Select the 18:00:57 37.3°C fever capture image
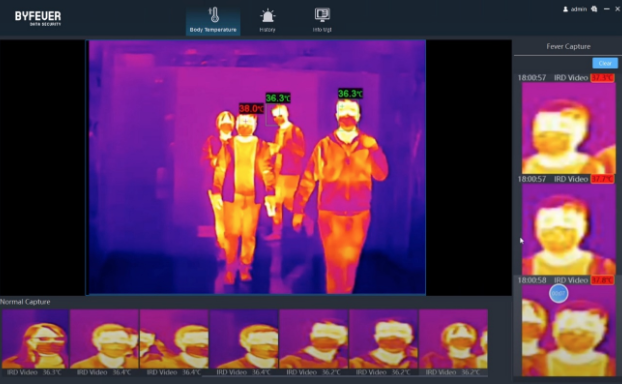Screen dimensions: 622x384 click(568, 128)
